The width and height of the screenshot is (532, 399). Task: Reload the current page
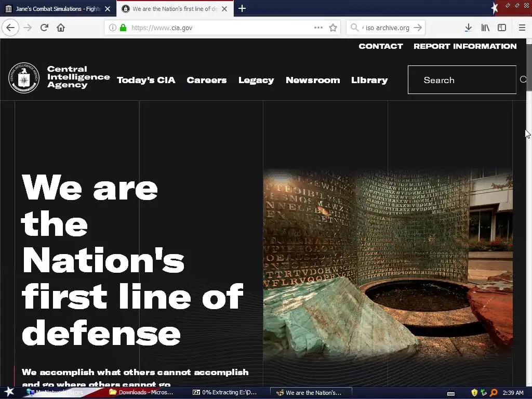click(x=44, y=28)
